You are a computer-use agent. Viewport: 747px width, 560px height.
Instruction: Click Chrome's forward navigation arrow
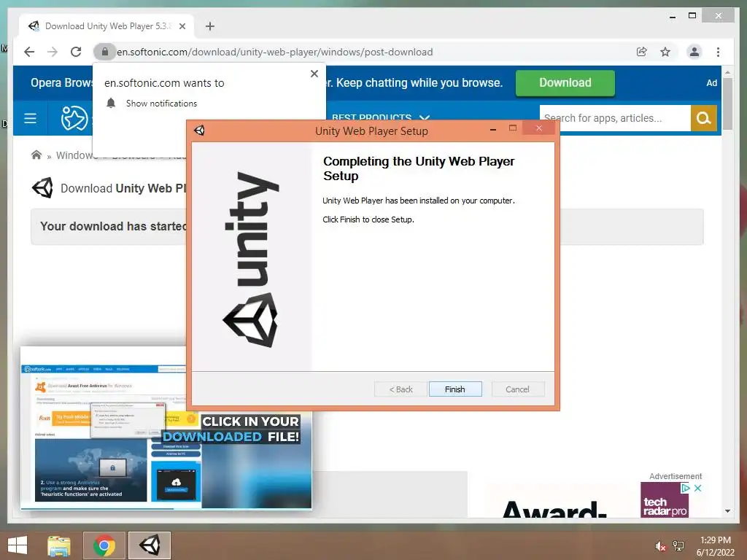53,52
